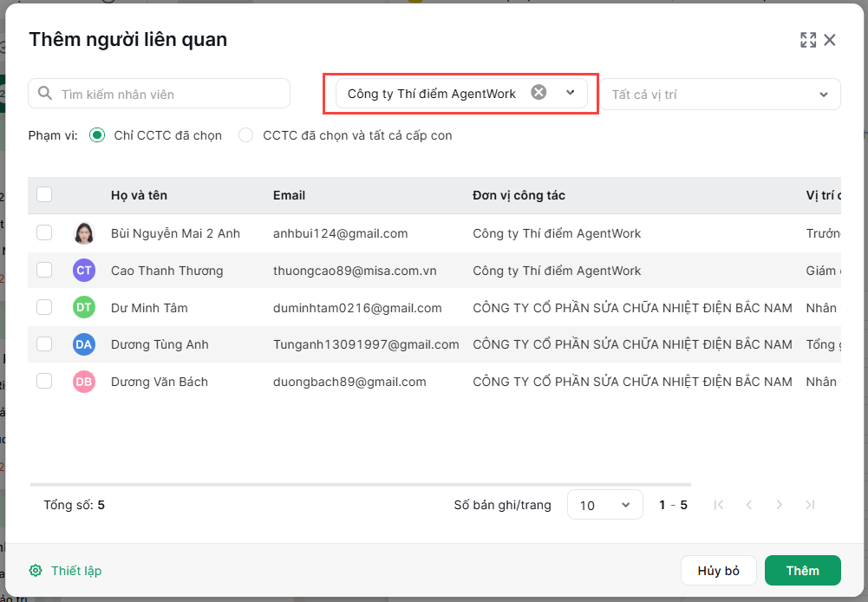Click the Thiết lập gear icon

(x=36, y=571)
